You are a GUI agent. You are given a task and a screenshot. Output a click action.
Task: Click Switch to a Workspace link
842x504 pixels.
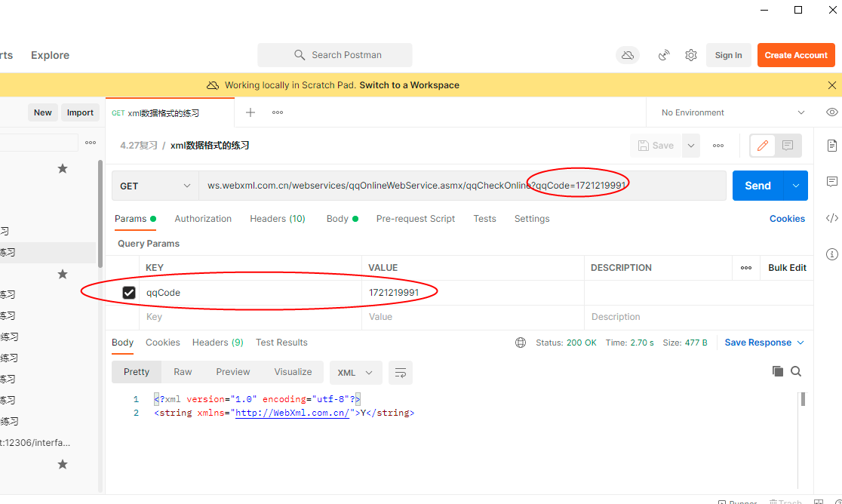[409, 85]
